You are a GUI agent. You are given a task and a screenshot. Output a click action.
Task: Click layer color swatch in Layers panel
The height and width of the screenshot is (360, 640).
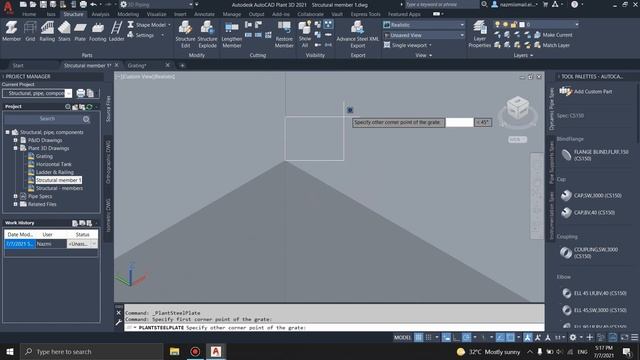[x=522, y=24]
